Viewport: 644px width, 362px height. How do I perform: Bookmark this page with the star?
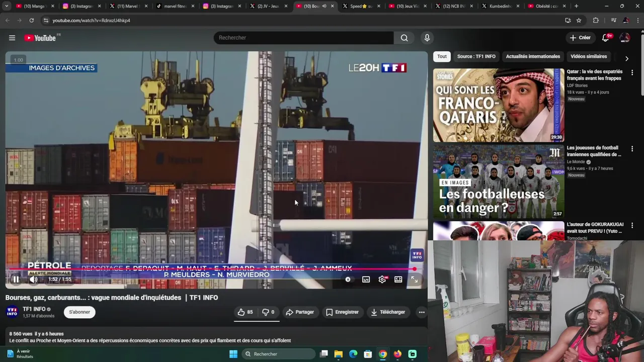(579, 20)
